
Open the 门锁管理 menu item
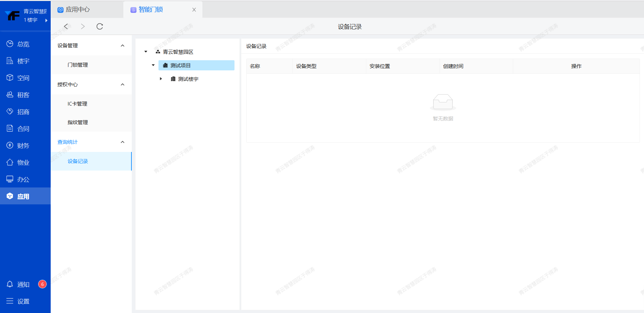click(x=78, y=65)
